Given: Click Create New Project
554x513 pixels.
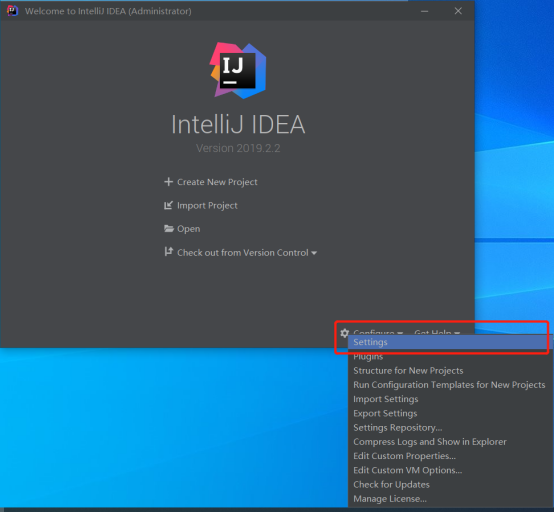Looking at the screenshot, I should pos(217,182).
